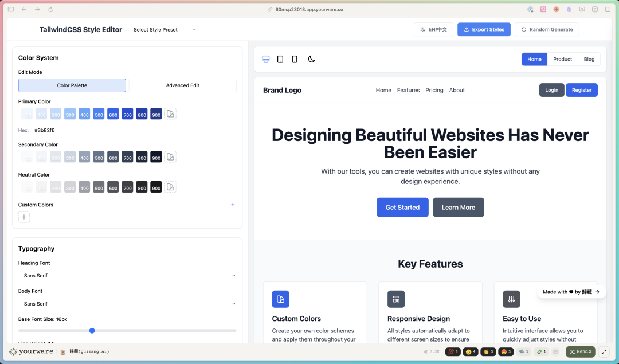
Task: Toggle the 100 emoji reaction
Action: (453, 351)
